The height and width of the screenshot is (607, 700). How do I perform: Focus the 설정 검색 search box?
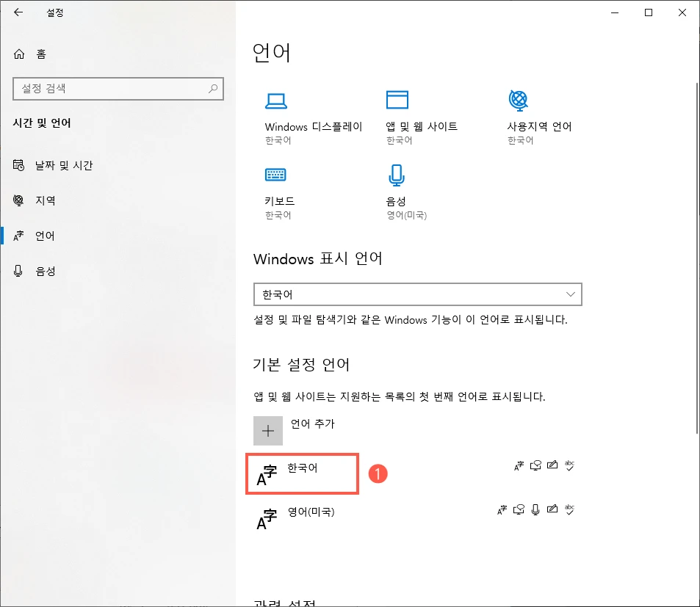118,88
